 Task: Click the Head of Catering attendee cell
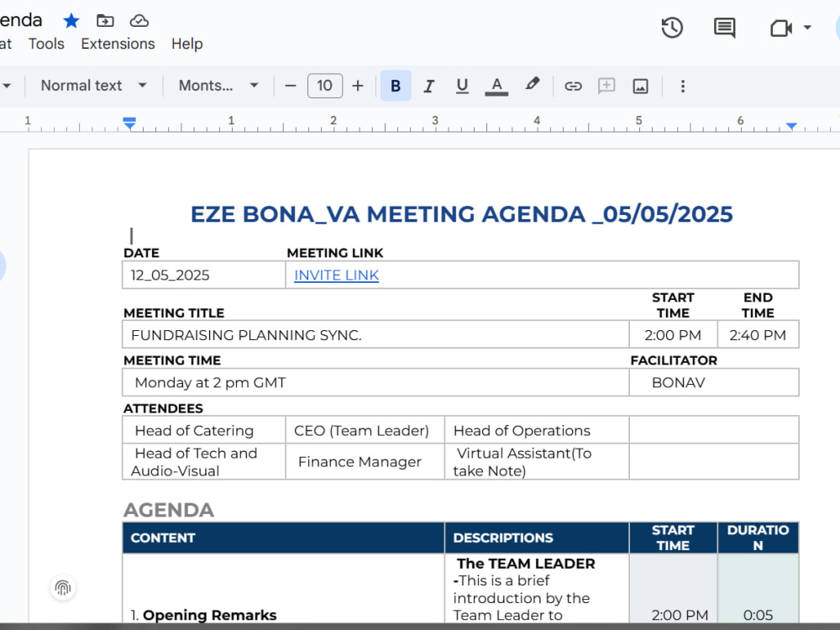pyautogui.click(x=203, y=430)
